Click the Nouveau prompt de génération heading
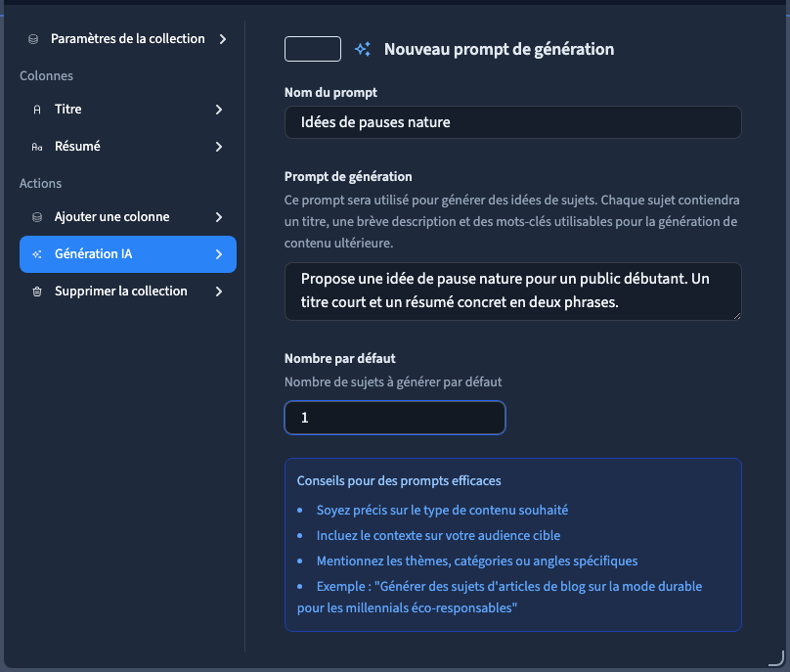Image resolution: width=790 pixels, height=672 pixels. tap(499, 50)
